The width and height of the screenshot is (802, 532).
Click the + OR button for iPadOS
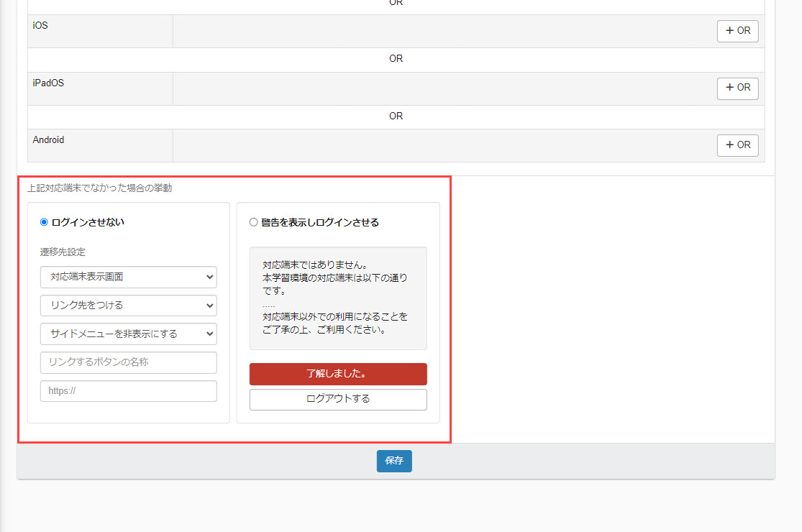pyautogui.click(x=737, y=88)
